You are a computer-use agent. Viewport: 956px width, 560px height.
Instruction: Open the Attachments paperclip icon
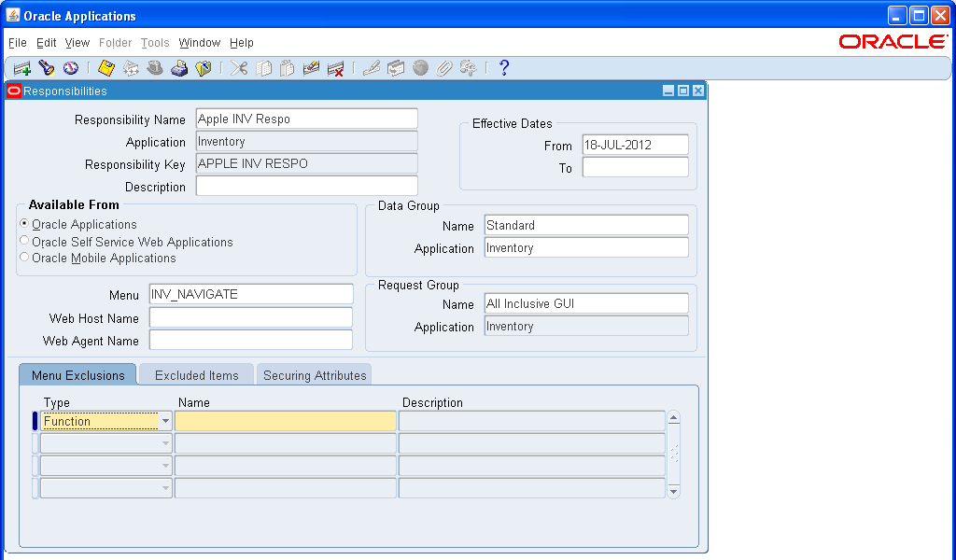444,67
